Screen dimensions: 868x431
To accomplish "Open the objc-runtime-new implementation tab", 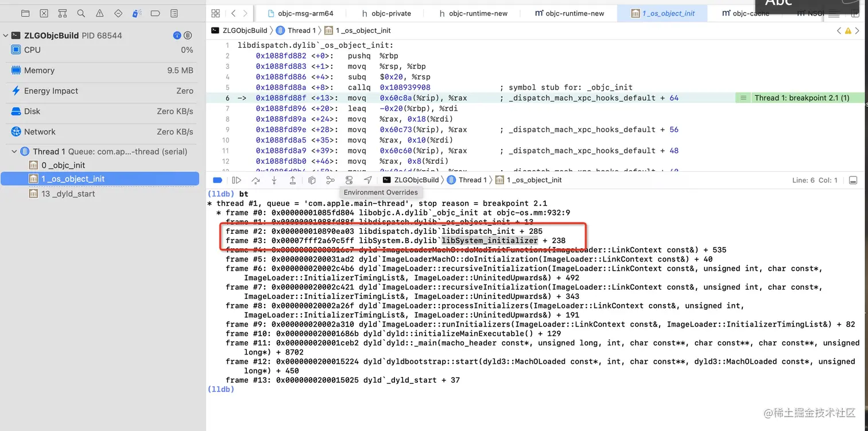I will click(x=569, y=13).
